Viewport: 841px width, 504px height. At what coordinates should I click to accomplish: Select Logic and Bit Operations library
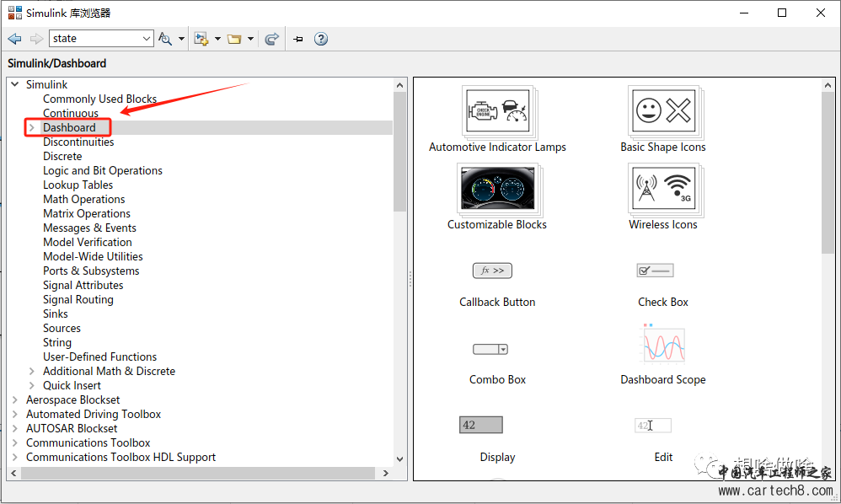[103, 170]
